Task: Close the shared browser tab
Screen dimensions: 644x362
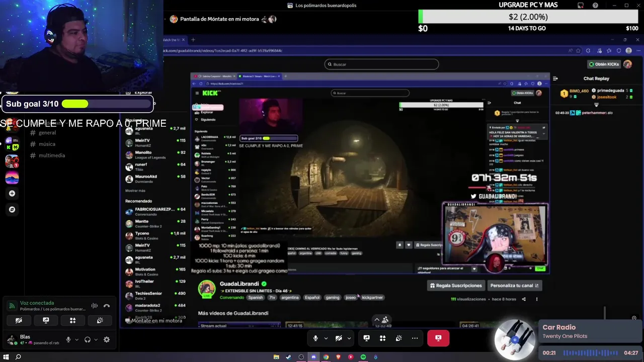Action: (183, 40)
